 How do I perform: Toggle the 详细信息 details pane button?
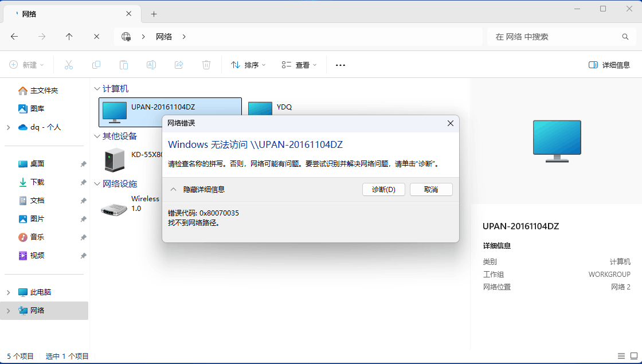click(x=609, y=65)
